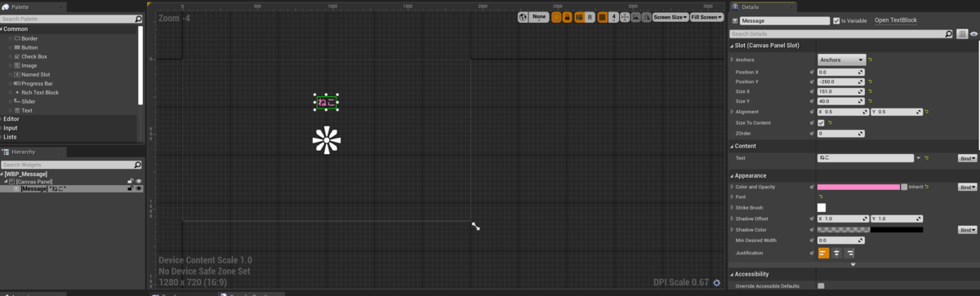
Task: Toggle the Inherit color checkbox
Action: pyautogui.click(x=904, y=187)
